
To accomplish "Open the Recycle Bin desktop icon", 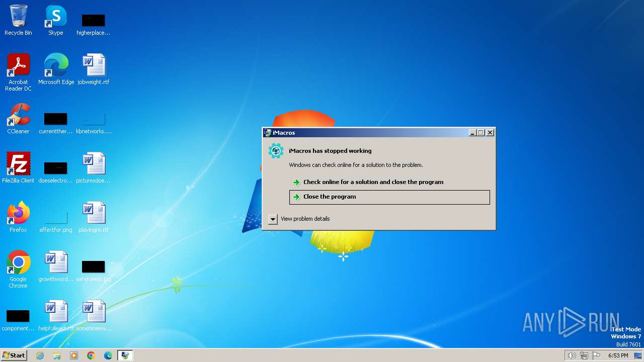I will point(18,20).
